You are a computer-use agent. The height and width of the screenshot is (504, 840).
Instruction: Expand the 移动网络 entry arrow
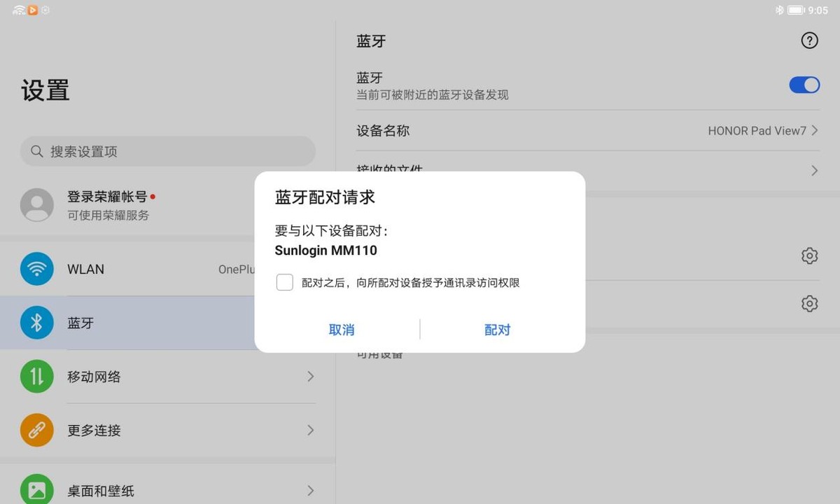tap(310, 377)
